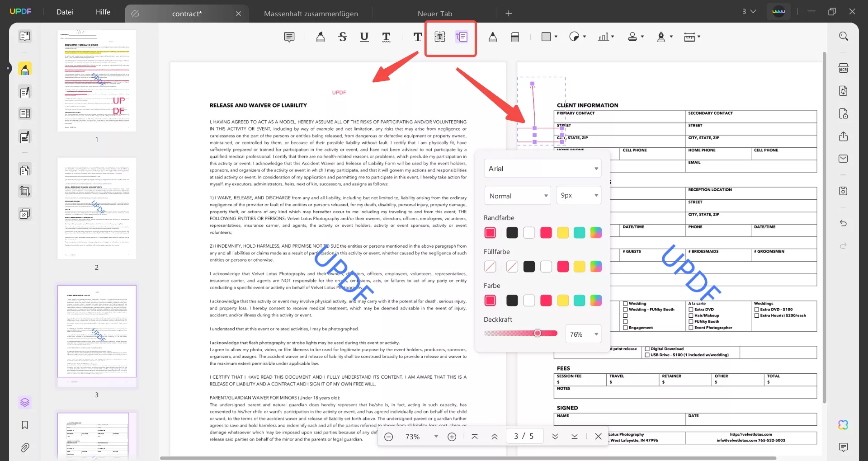Share the file using the share icon
This screenshot has width=868, height=461.
844,136
